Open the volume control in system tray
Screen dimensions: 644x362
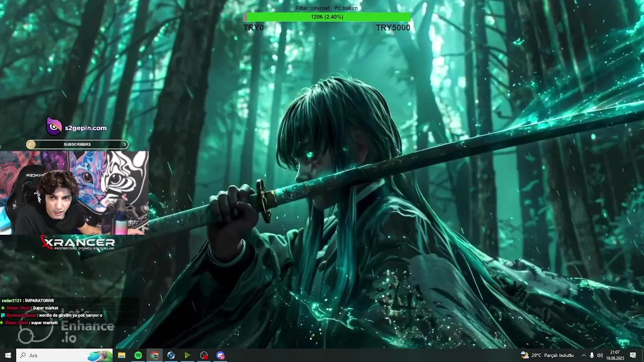click(600, 355)
